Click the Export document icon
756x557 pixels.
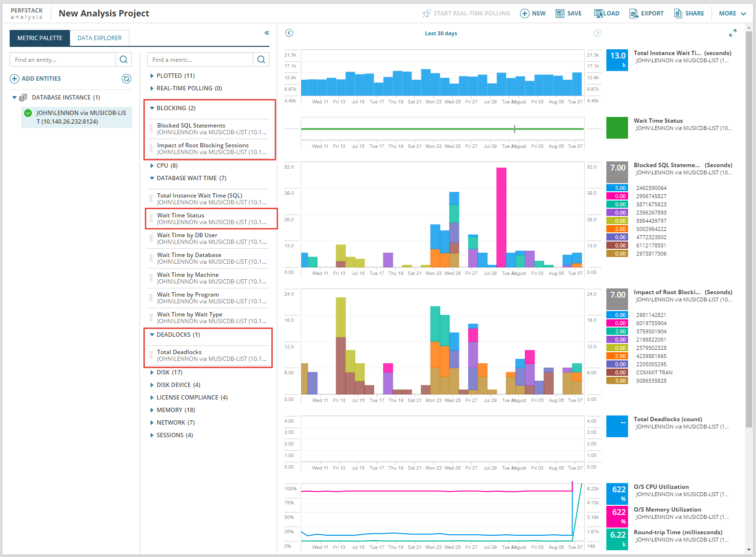coord(634,14)
